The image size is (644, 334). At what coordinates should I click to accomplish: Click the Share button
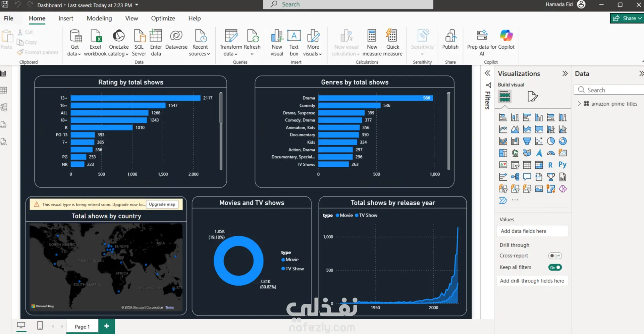click(626, 18)
